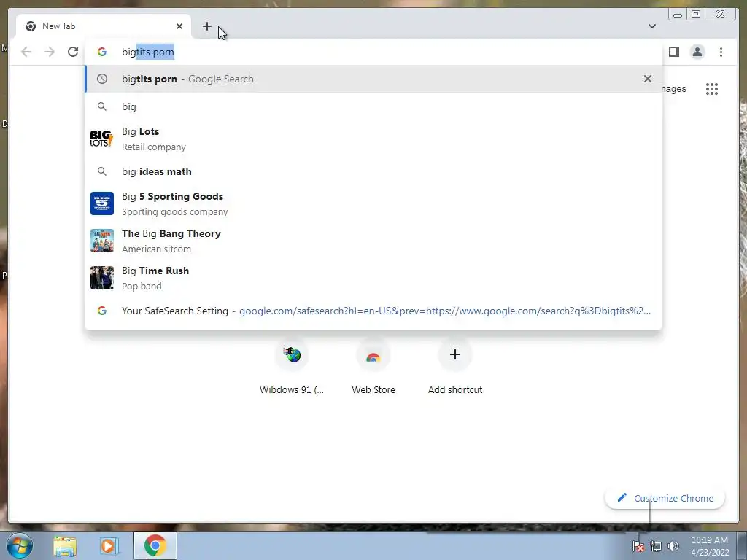The width and height of the screenshot is (747, 560).
Task: Select the New Tab tab
Action: 104,26
